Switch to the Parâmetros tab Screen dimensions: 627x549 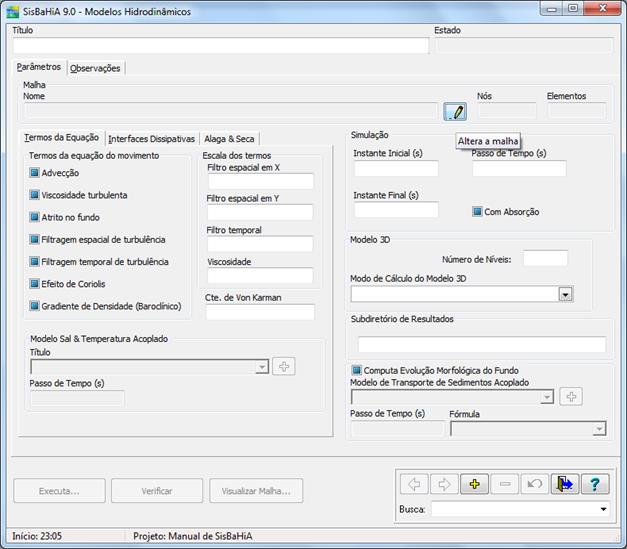(39, 67)
